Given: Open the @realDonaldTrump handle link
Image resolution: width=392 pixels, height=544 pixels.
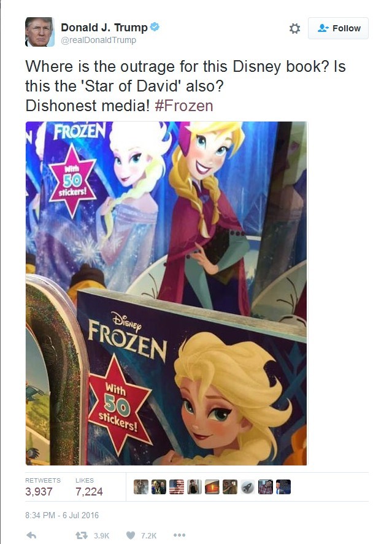Looking at the screenshot, I should tap(98, 41).
